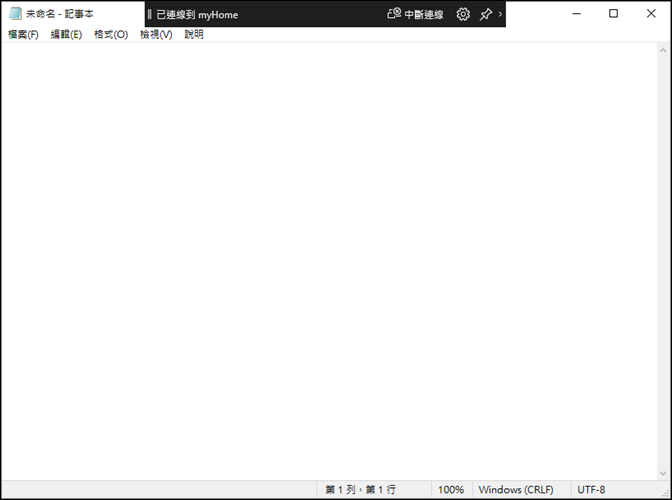Maximize the Notepad window
This screenshot has height=500, width=672.
coord(613,14)
